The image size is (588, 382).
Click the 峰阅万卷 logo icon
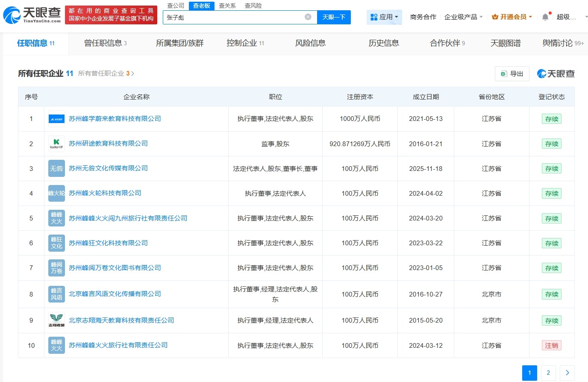tap(56, 267)
